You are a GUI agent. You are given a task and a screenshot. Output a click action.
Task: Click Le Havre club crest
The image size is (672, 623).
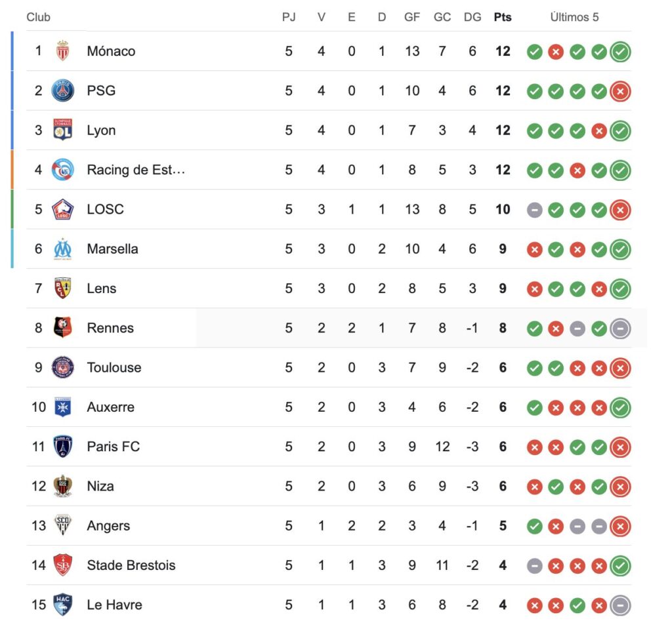click(63, 605)
